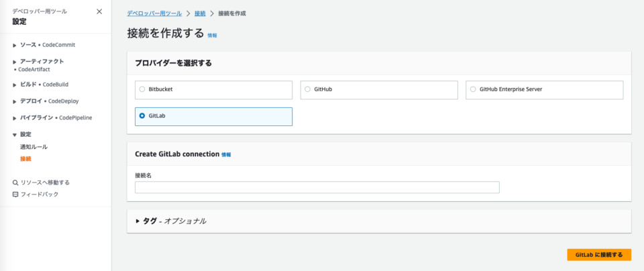Expand the アーティファクト CodeArtifact section
Viewport: 644px width, 271px height.
click(x=14, y=62)
